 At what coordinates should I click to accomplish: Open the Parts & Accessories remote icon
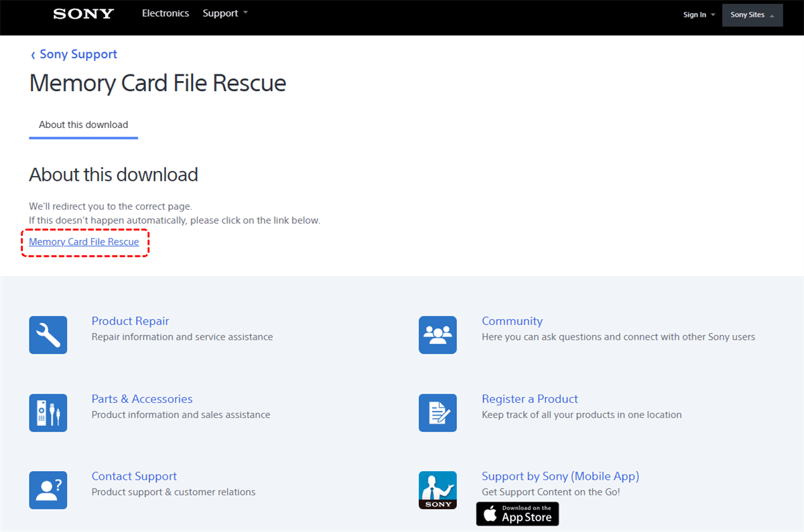coord(48,413)
